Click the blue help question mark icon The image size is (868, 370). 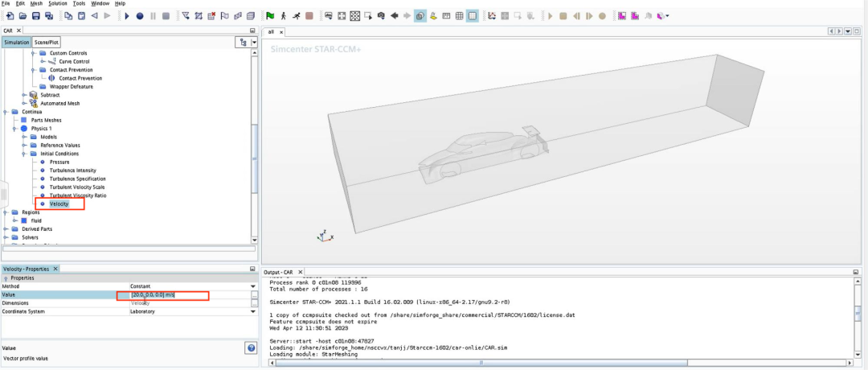tap(251, 347)
